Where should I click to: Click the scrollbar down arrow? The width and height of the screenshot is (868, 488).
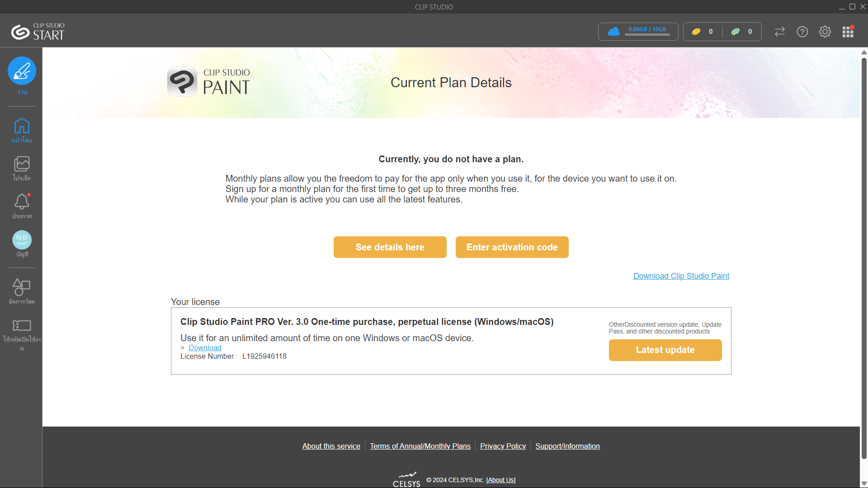[864, 483]
